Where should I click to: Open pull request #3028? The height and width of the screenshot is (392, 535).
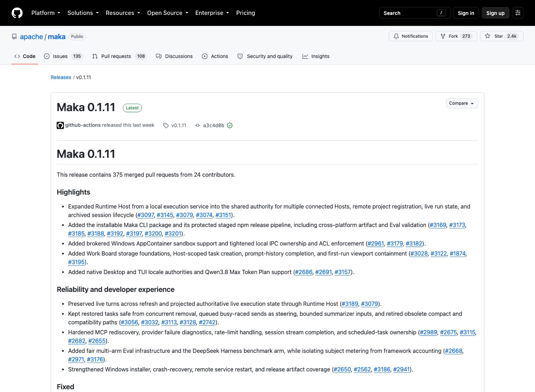(x=419, y=253)
